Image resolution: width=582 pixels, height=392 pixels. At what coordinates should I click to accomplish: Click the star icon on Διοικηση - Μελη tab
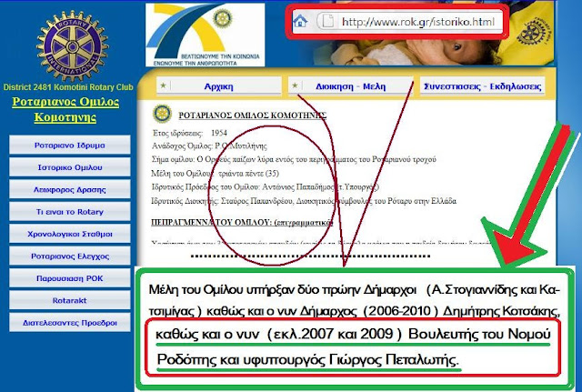point(295,85)
